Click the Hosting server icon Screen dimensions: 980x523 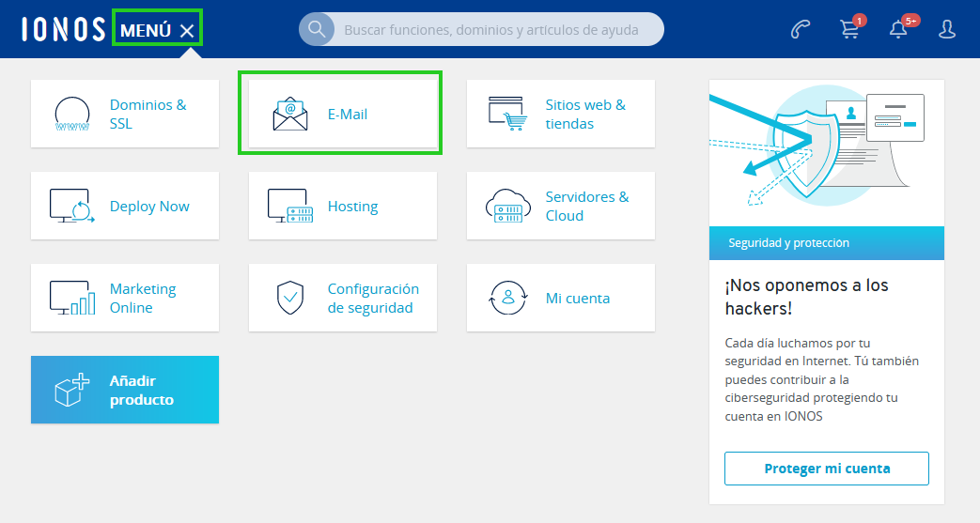290,206
